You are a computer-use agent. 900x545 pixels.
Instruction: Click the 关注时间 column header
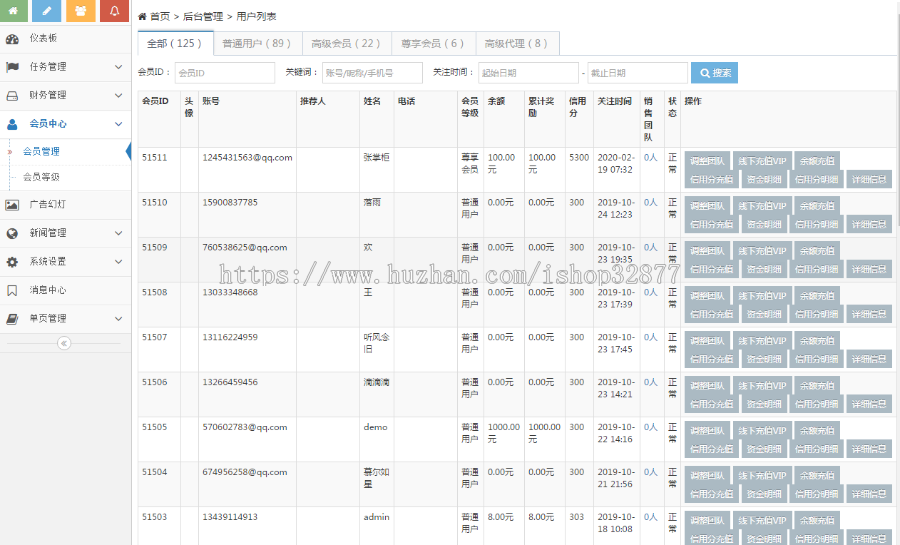[615, 101]
